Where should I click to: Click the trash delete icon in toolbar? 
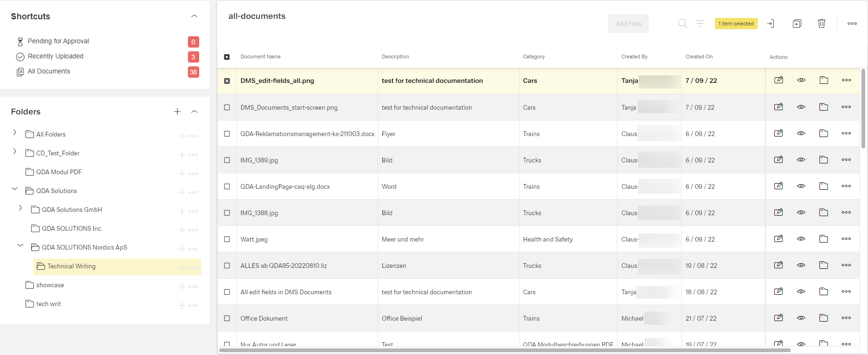[821, 24]
